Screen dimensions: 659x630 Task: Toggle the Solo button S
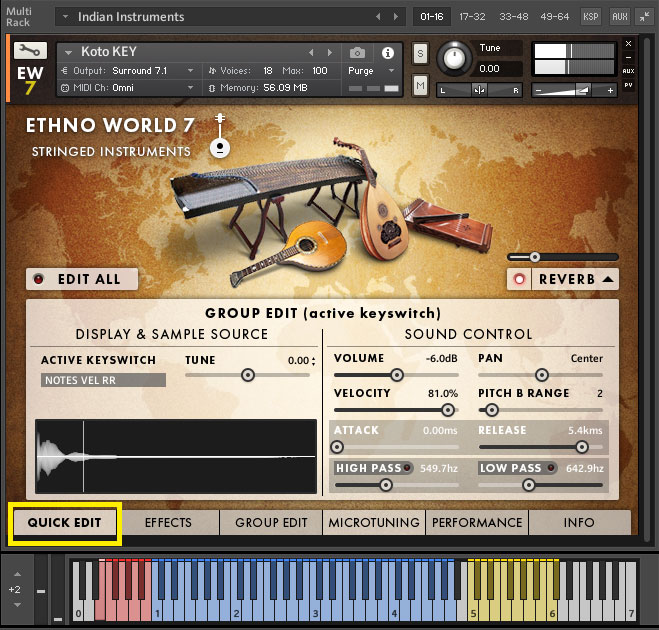420,53
